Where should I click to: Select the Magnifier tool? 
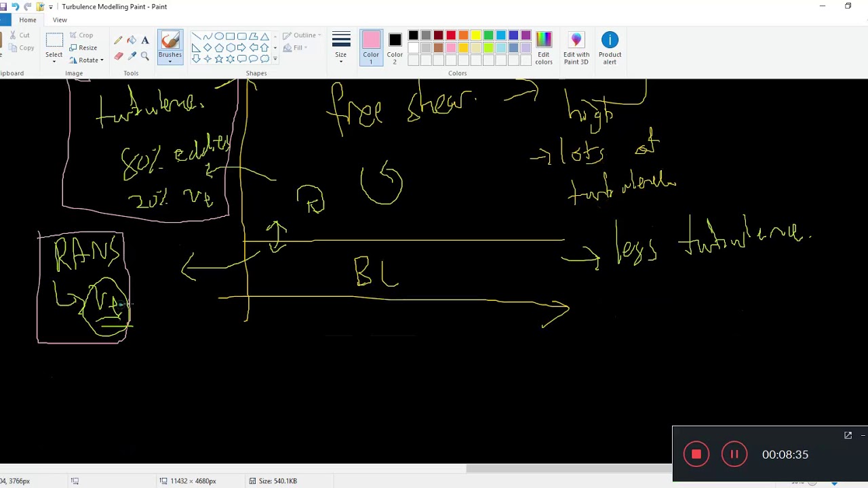145,56
